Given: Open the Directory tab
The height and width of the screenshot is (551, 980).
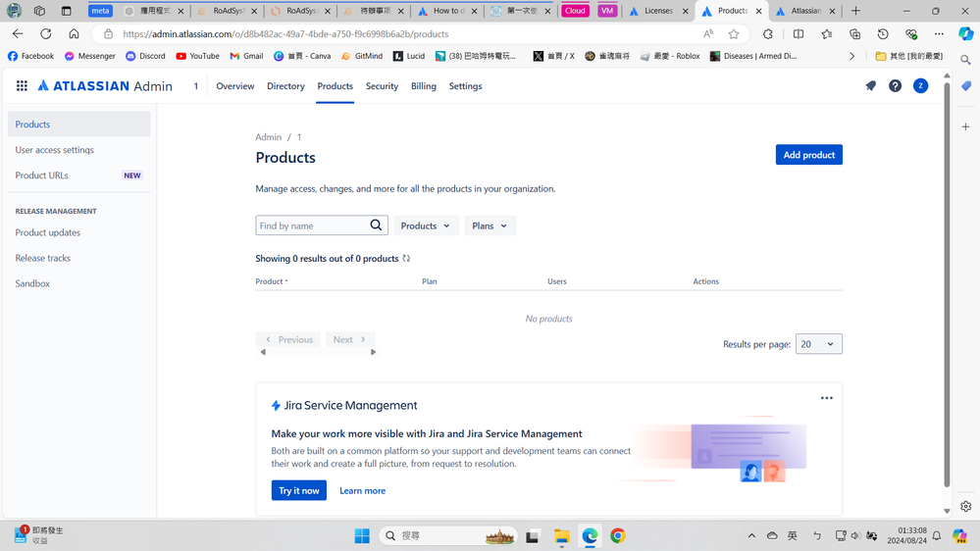Looking at the screenshot, I should coord(285,86).
